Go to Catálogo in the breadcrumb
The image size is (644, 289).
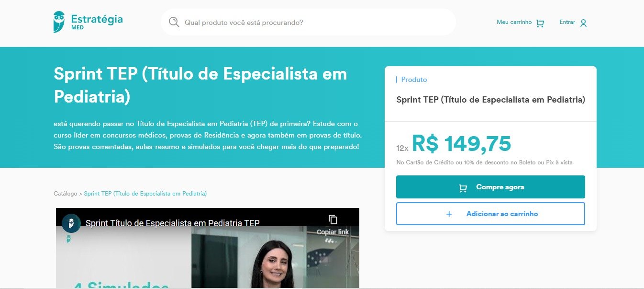66,194
